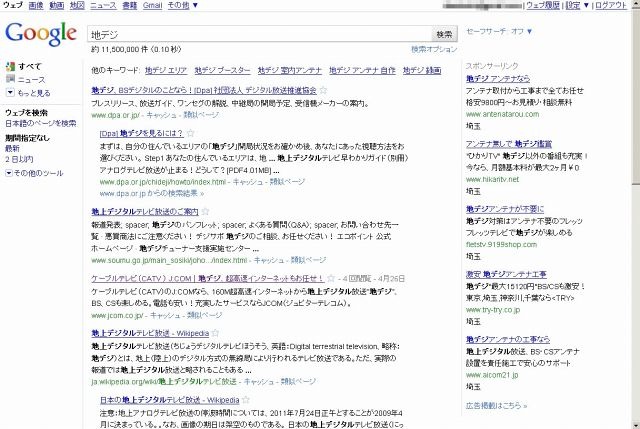Open 地図 in the top navigation
The width and height of the screenshot is (640, 429).
coord(77,5)
